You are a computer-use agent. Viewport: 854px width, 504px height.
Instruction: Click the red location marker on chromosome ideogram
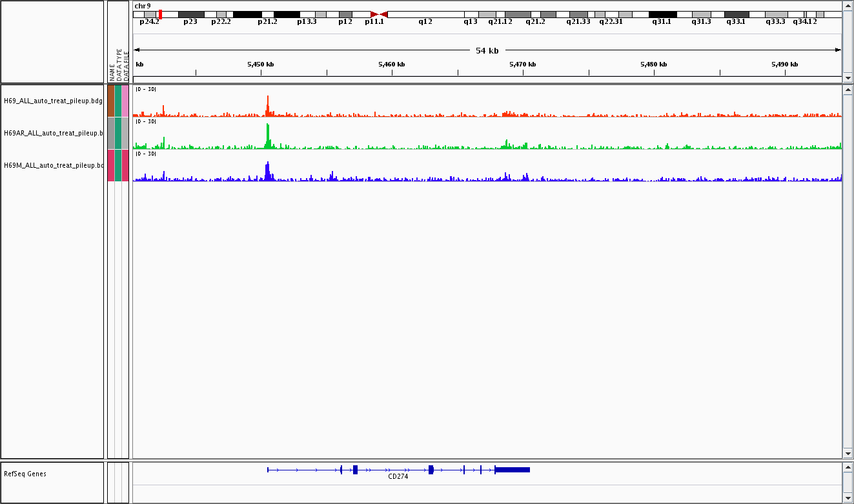(160, 14)
